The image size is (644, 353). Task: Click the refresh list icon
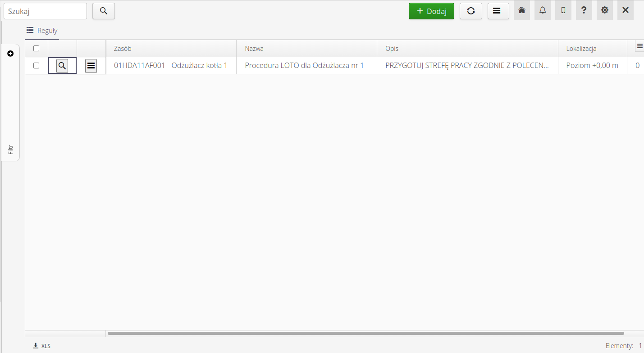click(x=471, y=11)
